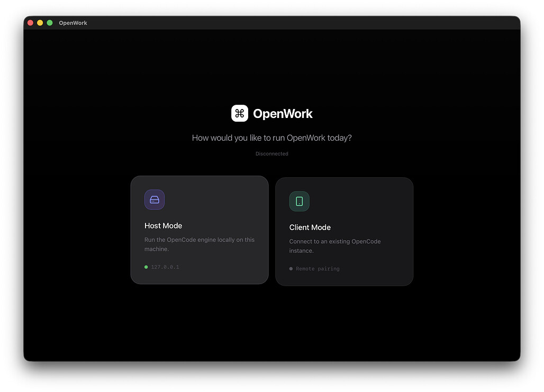Image resolution: width=544 pixels, height=392 pixels.
Task: Maximize the window using the green button
Action: 50,23
